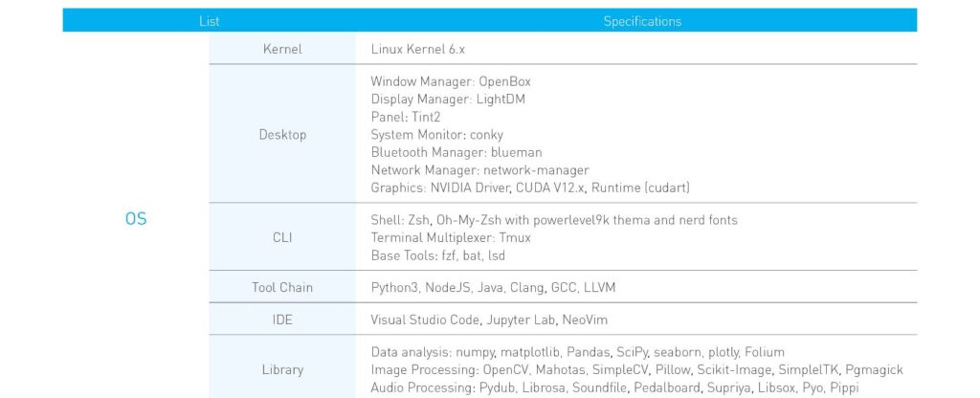Click the Graphics NVIDIA Driver line
This screenshot has height=398, width=980.
[530, 188]
